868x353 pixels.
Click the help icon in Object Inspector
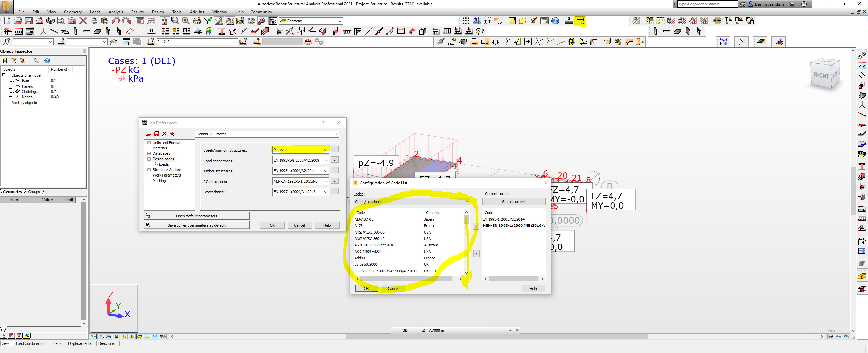(47, 61)
